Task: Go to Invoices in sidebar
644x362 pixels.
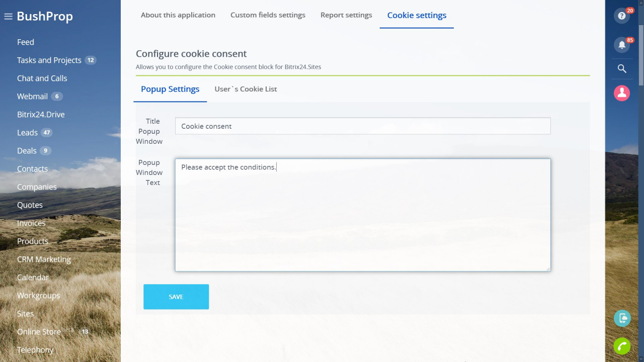Action: (x=31, y=223)
